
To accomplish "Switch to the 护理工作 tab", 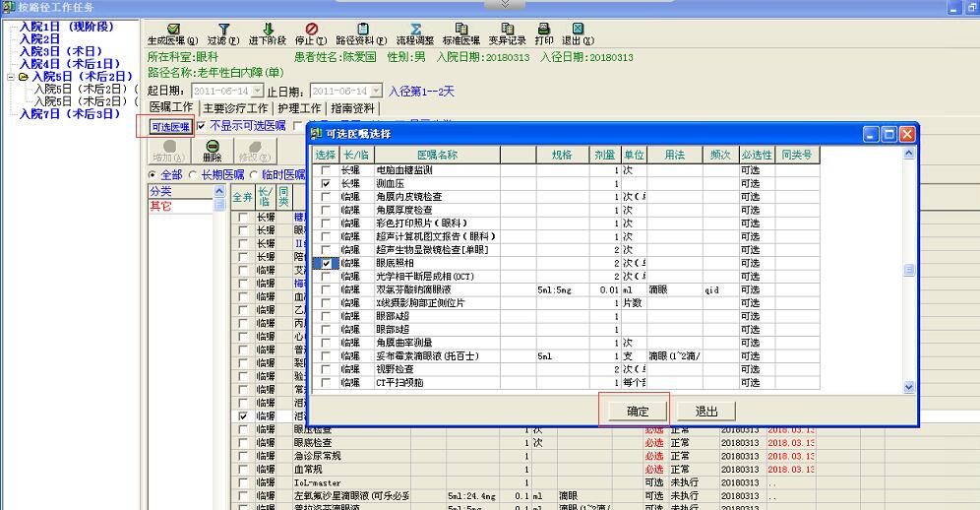I will (x=299, y=108).
